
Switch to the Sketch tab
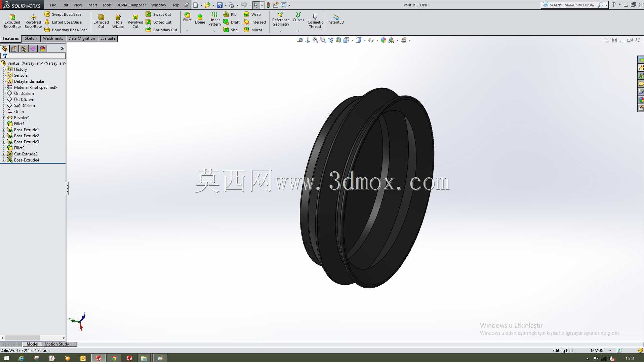pos(31,38)
